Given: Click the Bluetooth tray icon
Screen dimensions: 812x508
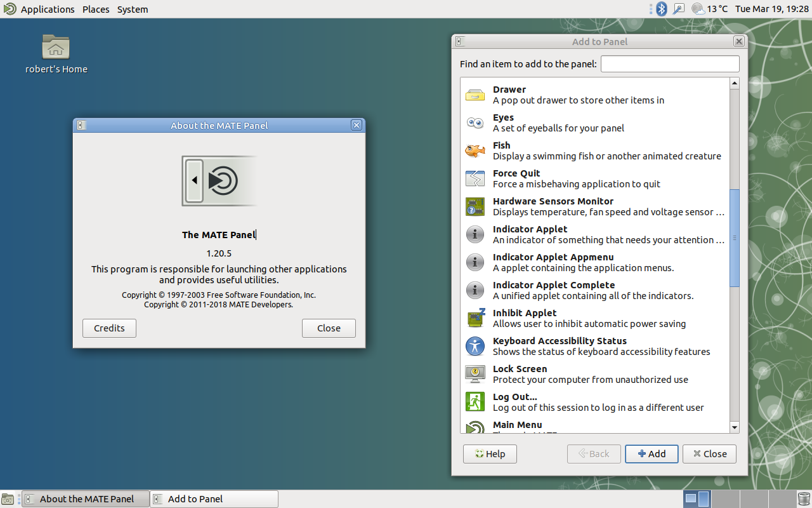Looking at the screenshot, I should pyautogui.click(x=662, y=9).
